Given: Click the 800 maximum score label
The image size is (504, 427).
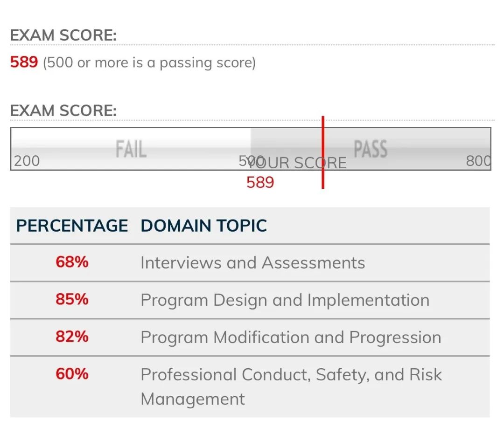Looking at the screenshot, I should (478, 161).
